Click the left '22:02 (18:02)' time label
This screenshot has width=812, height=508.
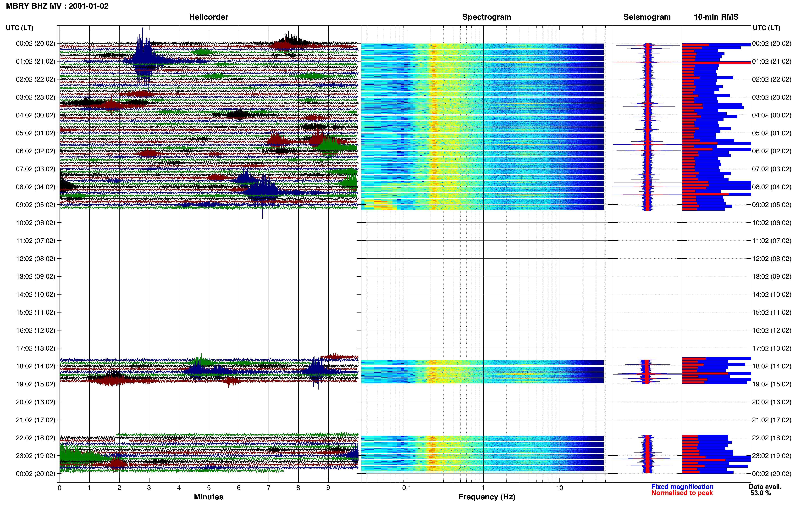tap(36, 438)
